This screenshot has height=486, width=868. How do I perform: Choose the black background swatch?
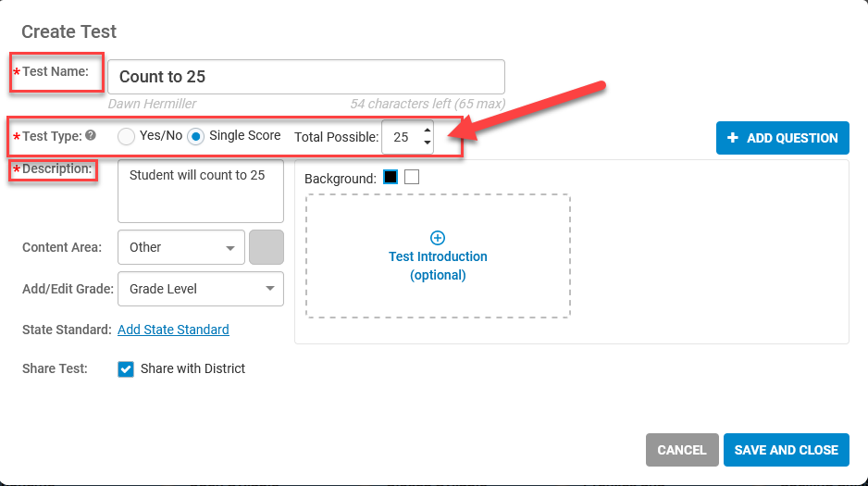[x=391, y=177]
